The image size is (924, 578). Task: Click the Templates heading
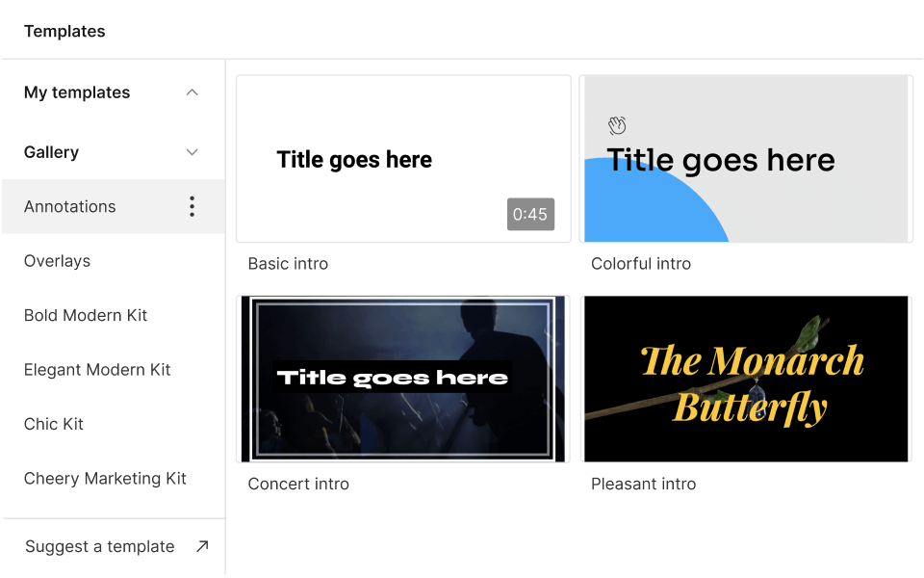click(x=64, y=31)
